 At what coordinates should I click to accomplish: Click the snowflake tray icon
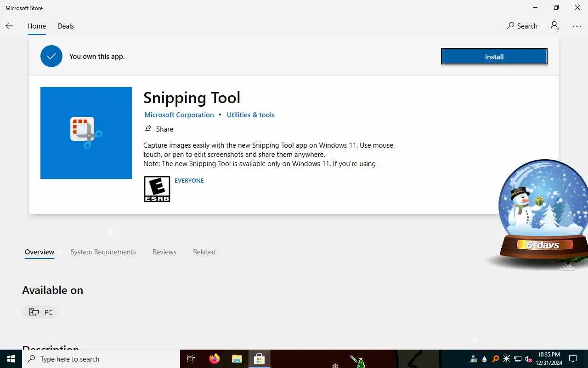pyautogui.click(x=507, y=359)
